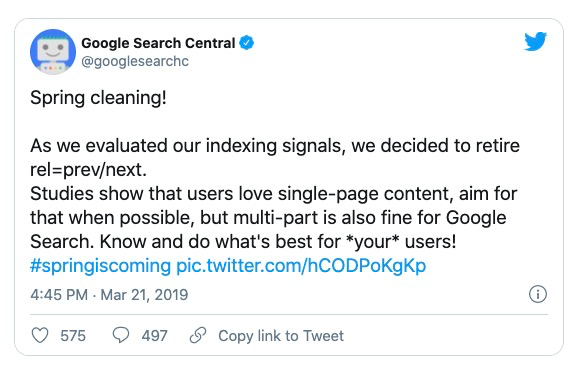Click the @googlesearchc handle
Viewport: 572px width, 368px height.
[x=135, y=61]
